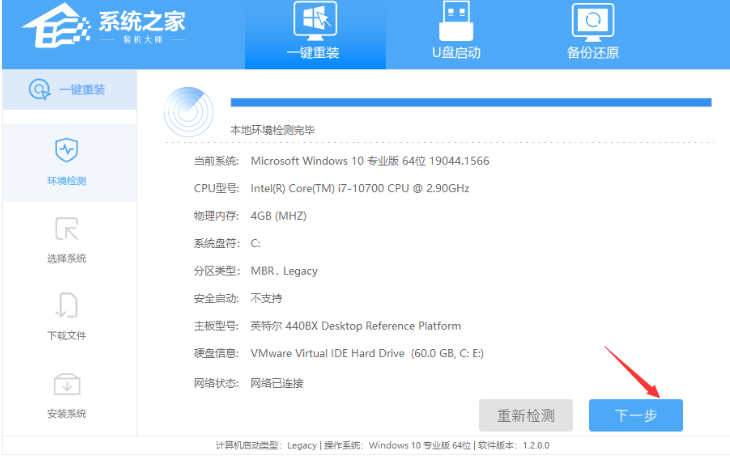730x458 pixels.
Task: Click the 物理内存 label
Action: tap(216, 216)
